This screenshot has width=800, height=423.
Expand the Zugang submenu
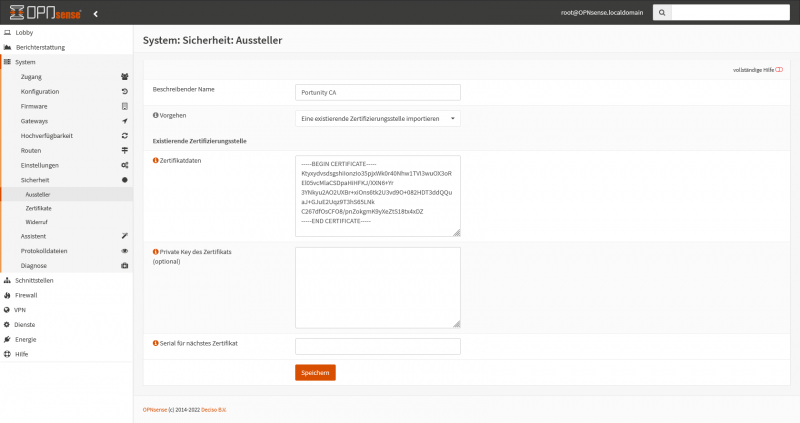tap(32, 76)
